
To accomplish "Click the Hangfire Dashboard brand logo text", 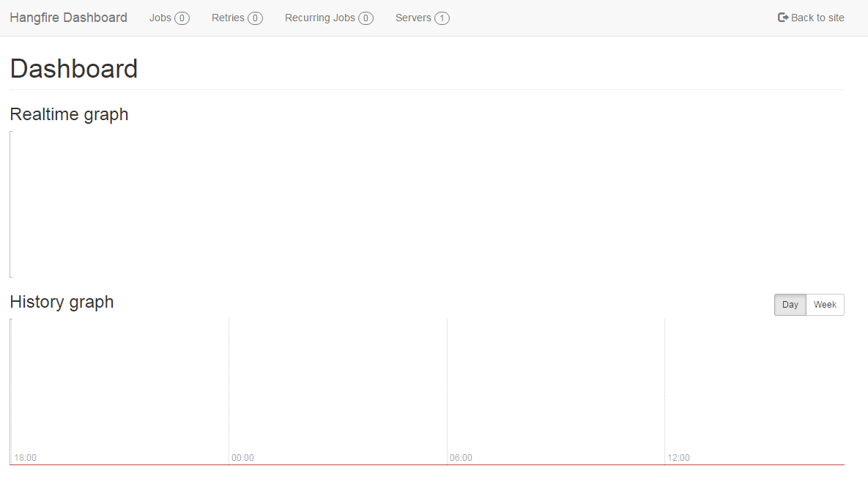I will (x=68, y=17).
